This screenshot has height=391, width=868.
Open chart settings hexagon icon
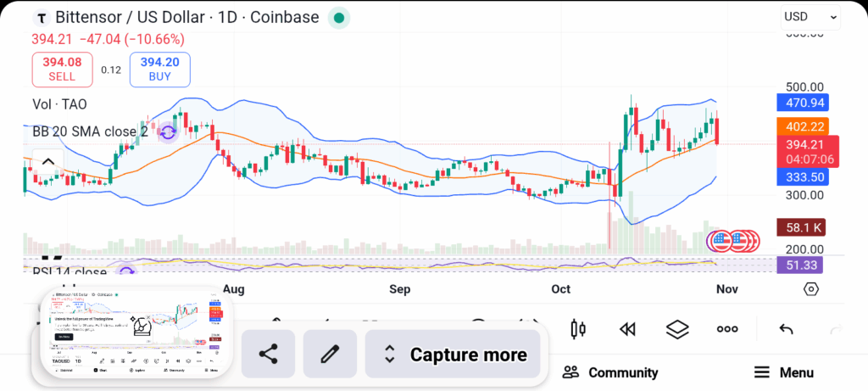[x=810, y=289]
